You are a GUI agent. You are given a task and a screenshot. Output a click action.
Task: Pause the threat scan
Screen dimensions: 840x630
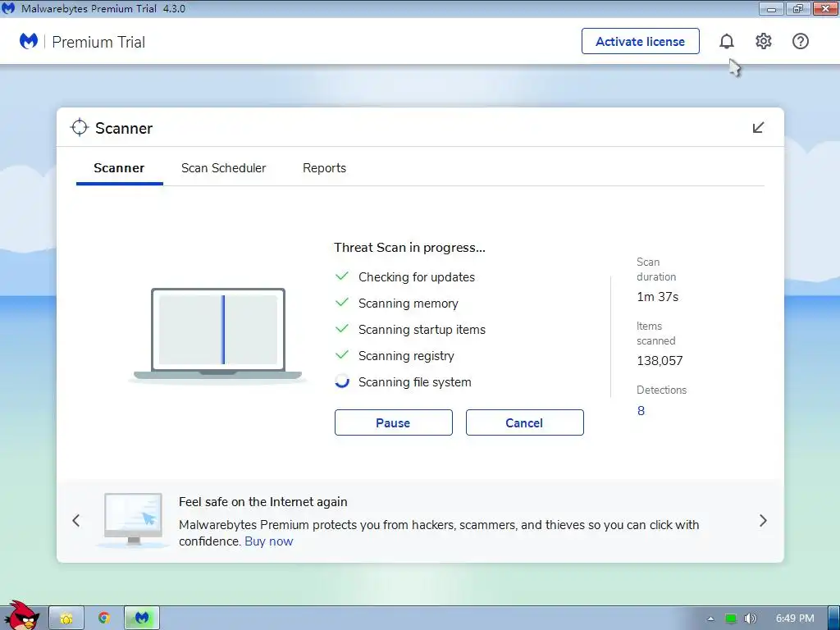[x=393, y=422]
